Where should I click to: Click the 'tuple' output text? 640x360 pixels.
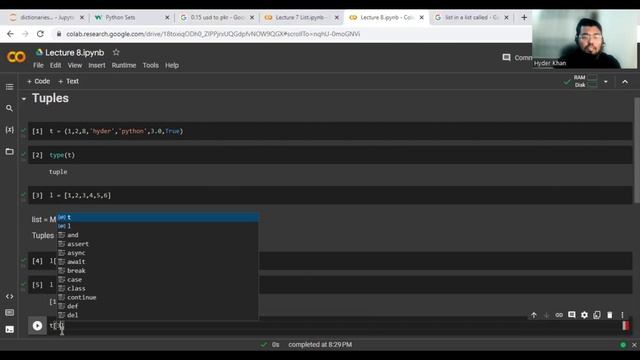pos(58,172)
